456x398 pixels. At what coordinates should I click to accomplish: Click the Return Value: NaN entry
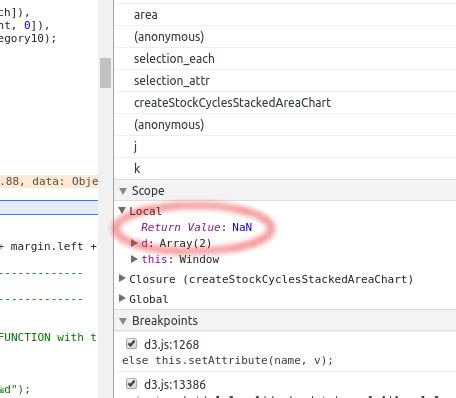coord(196,227)
